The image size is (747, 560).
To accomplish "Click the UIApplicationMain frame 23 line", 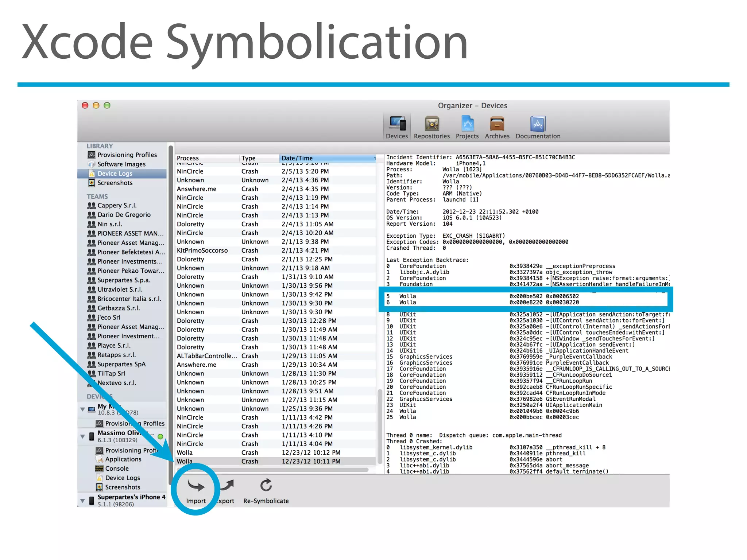I will [x=494, y=405].
